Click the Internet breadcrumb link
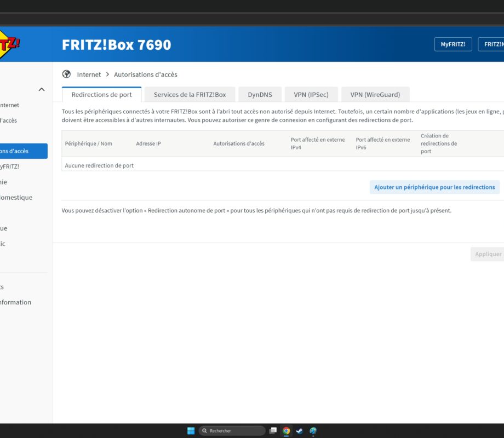 tap(89, 74)
